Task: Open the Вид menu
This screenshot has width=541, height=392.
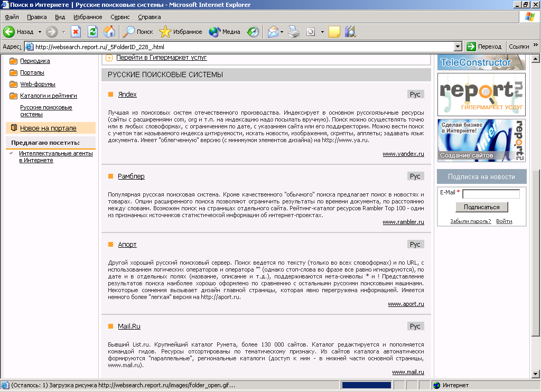Action: (60, 17)
